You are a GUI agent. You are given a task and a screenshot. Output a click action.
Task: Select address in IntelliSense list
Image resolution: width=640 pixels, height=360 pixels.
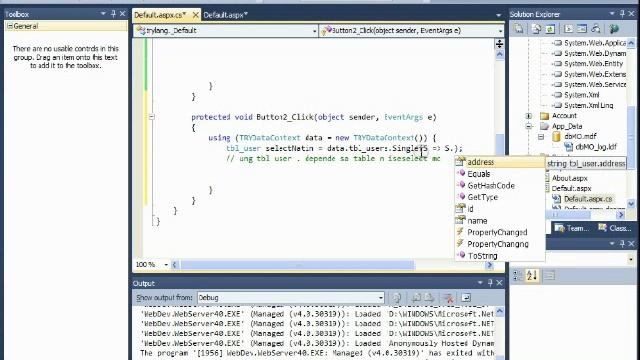(500, 162)
